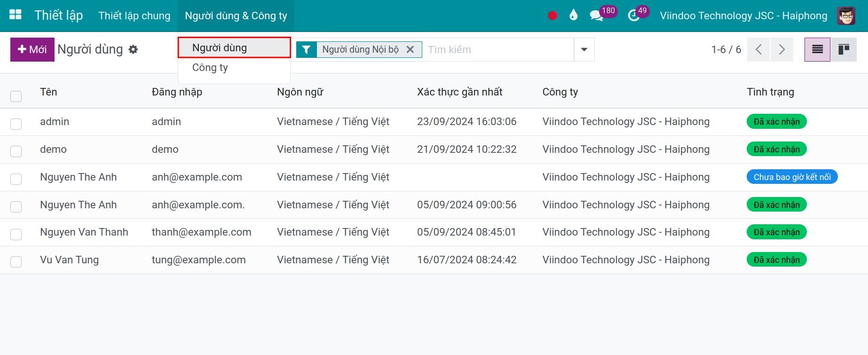This screenshot has height=355, width=868.
Task: Go to the next page of records
Action: [781, 49]
